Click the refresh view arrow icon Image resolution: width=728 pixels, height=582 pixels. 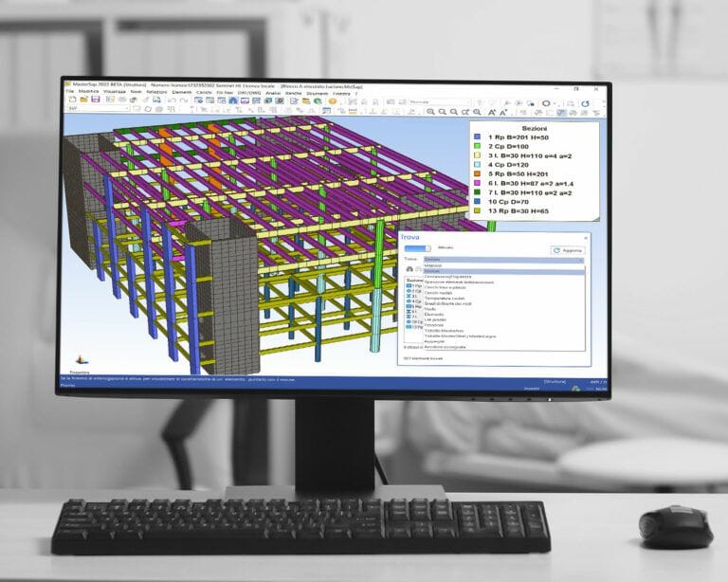pyautogui.click(x=585, y=102)
